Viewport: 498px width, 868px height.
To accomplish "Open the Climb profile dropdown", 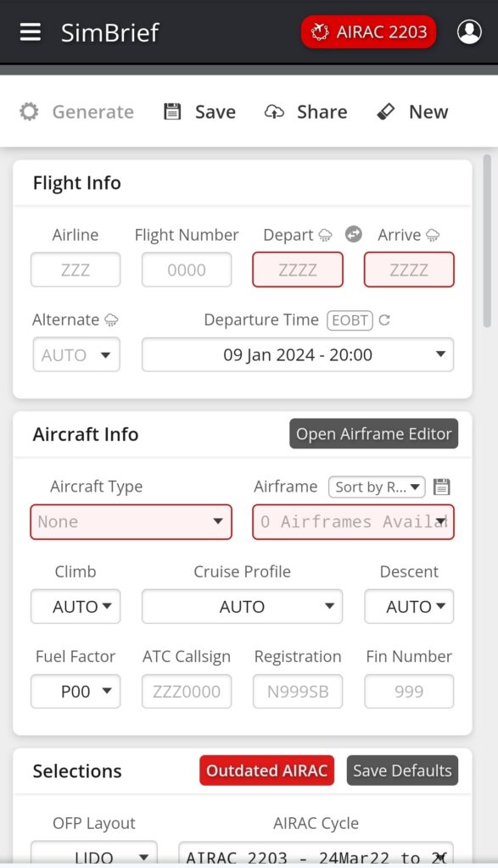I will coord(76,606).
